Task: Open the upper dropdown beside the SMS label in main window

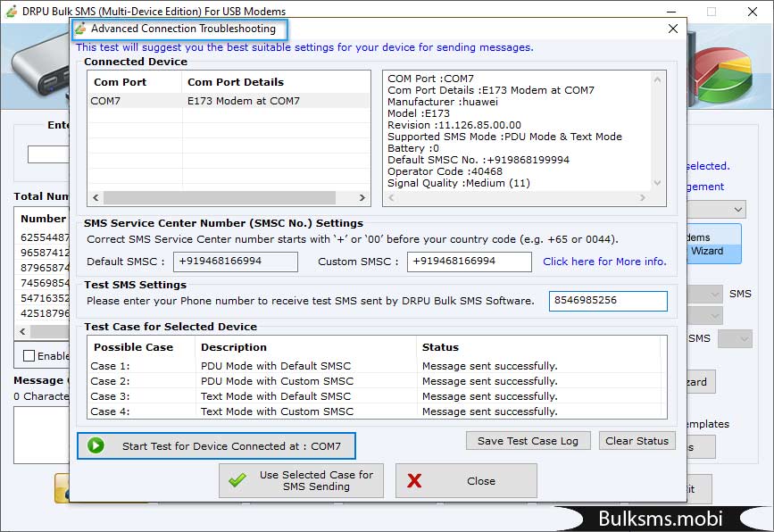Action: (714, 295)
